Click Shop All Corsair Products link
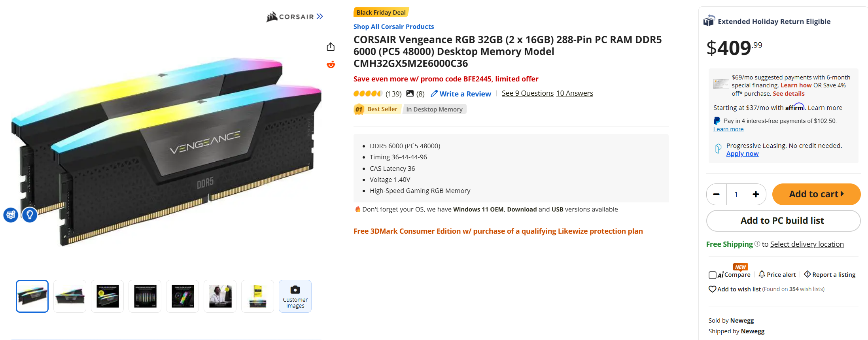 click(393, 26)
